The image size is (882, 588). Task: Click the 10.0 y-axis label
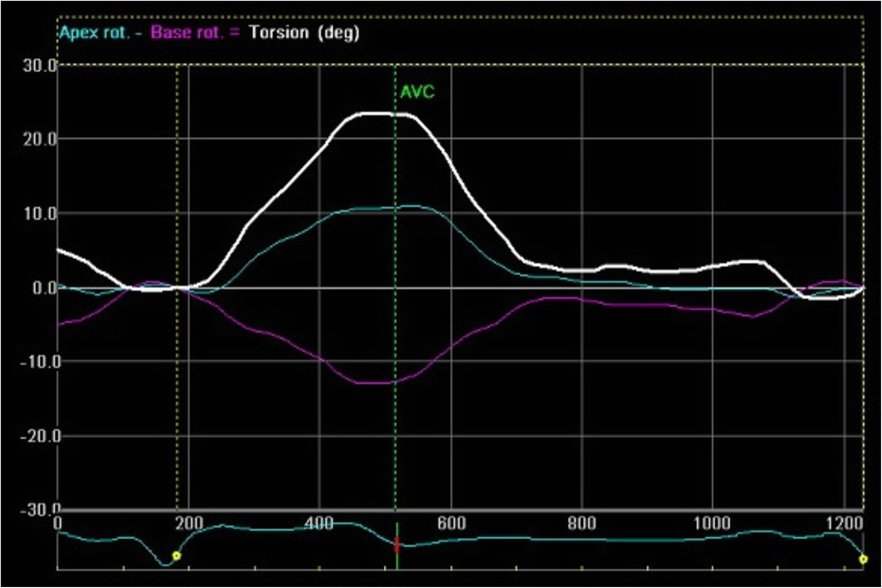click(40, 214)
